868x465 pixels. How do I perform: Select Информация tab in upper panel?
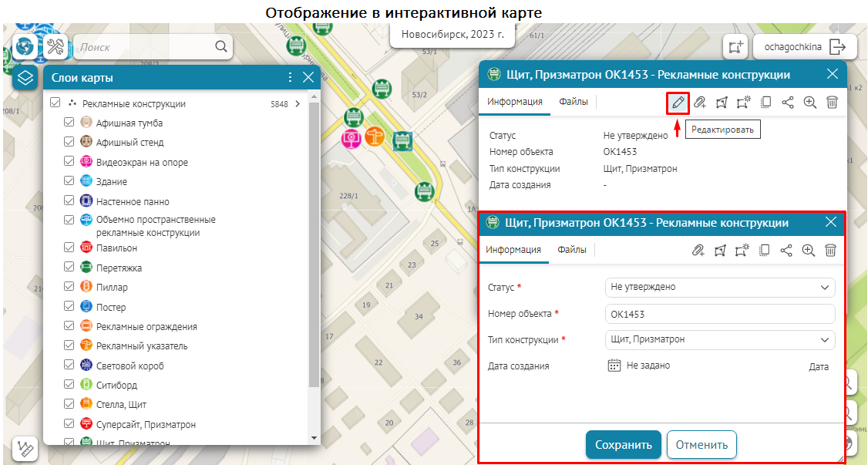514,102
